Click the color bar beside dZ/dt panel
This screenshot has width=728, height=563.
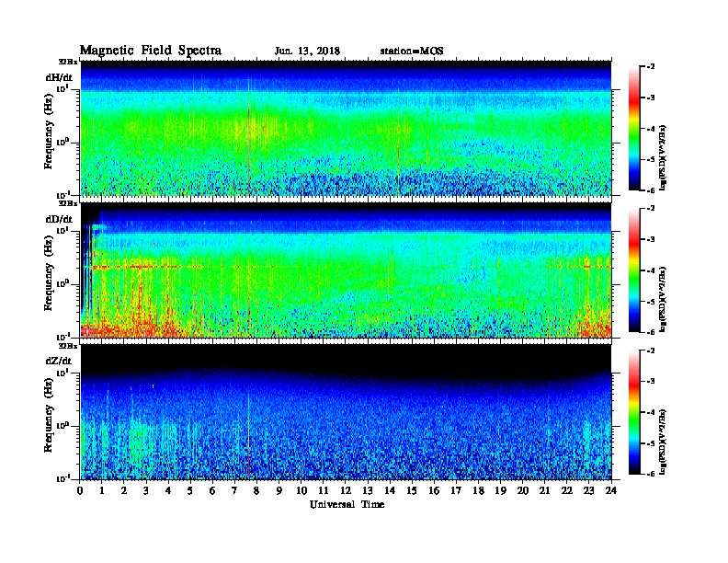point(634,412)
